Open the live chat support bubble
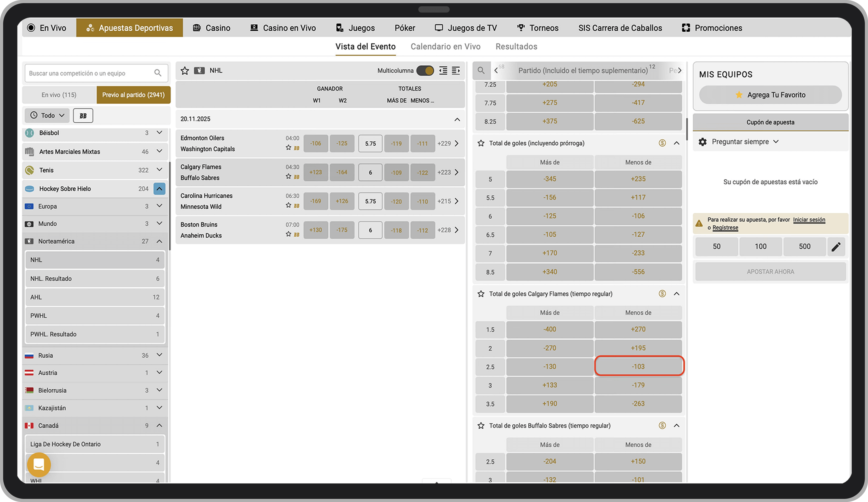The height and width of the screenshot is (502, 868). pyautogui.click(x=39, y=464)
